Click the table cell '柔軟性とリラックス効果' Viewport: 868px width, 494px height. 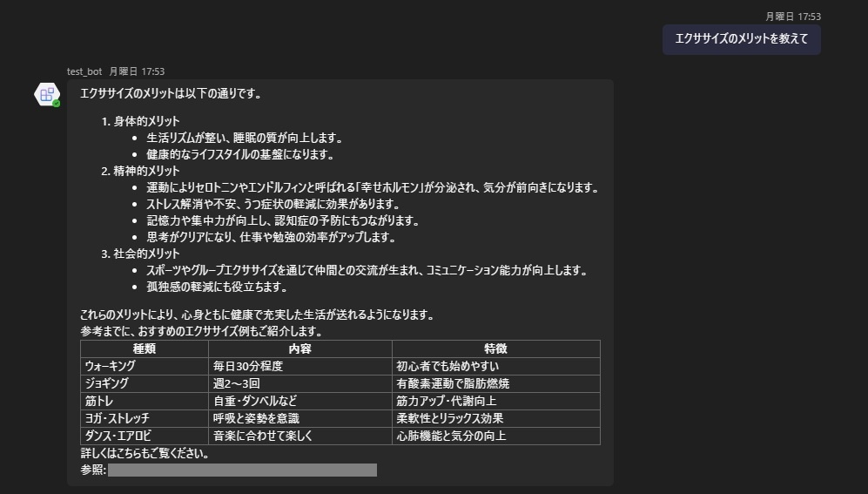click(496, 418)
